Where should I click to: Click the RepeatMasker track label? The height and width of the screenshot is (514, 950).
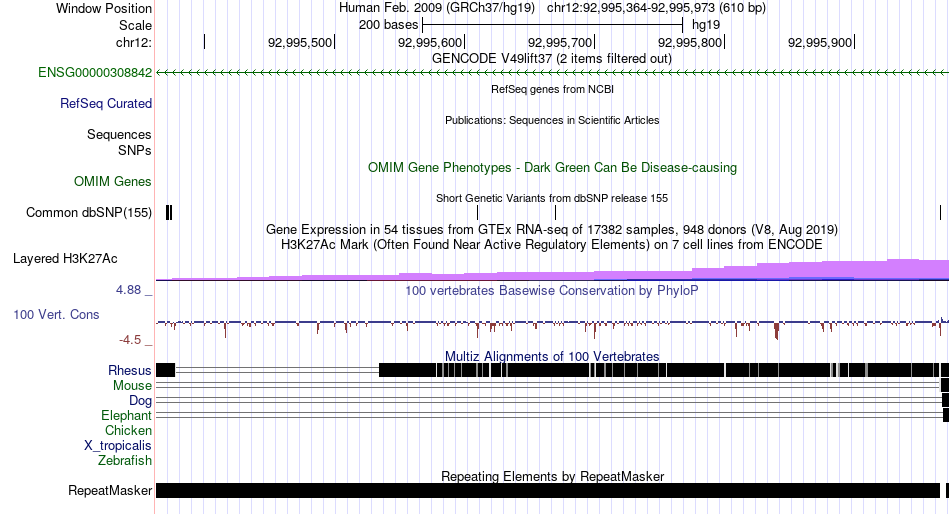click(x=110, y=490)
